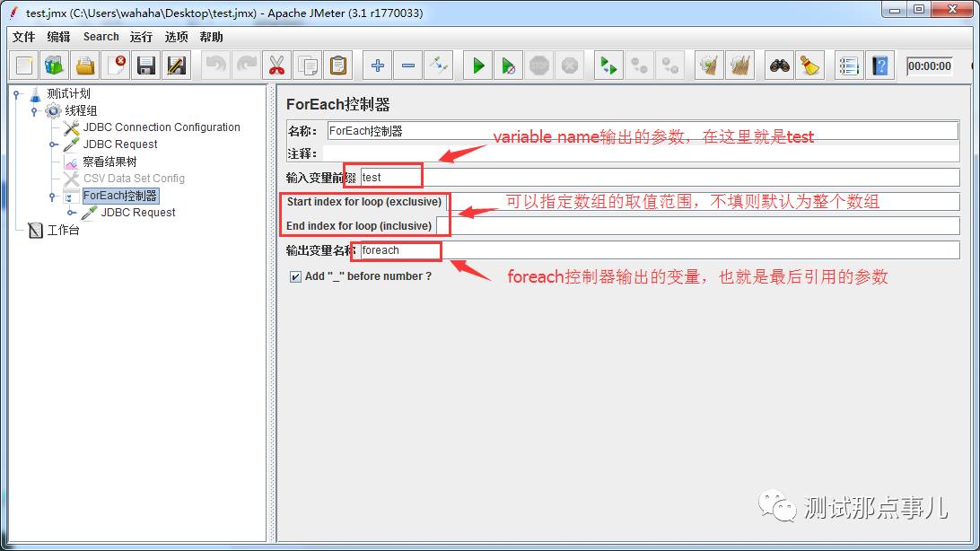
Task: Click the Remote shutdown all icon
Action: [670, 65]
